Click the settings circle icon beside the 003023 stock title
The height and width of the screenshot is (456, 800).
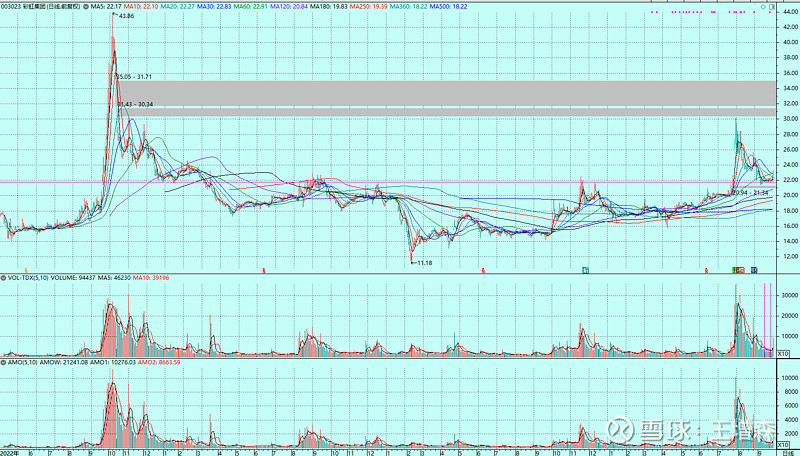click(87, 7)
